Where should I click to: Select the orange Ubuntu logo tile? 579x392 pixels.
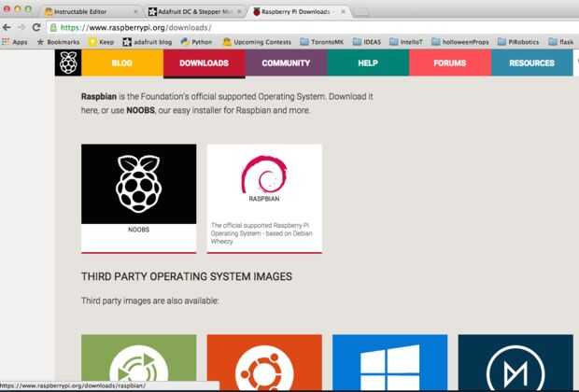[264, 362]
